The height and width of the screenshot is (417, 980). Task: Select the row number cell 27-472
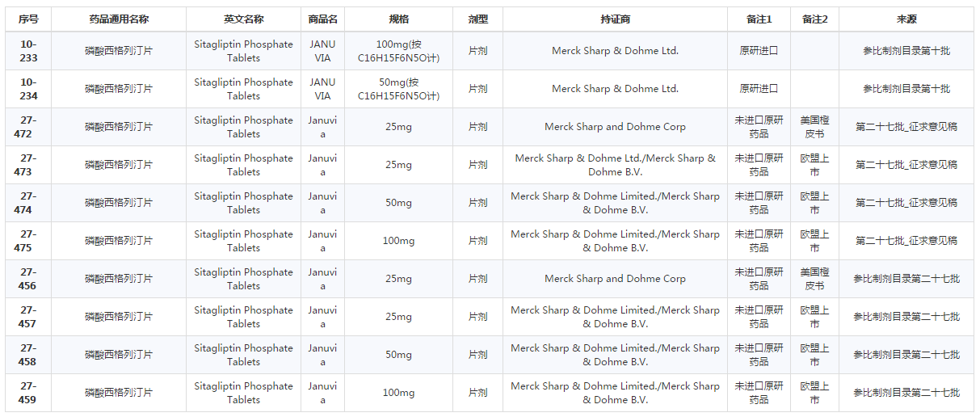tap(28, 127)
